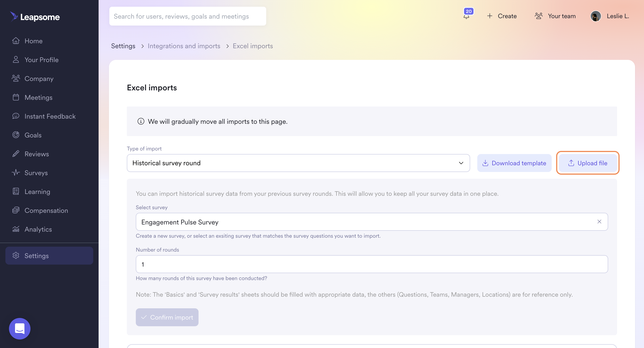Open Instant Feedback in sidebar
Image resolution: width=644 pixels, height=348 pixels.
(x=49, y=116)
